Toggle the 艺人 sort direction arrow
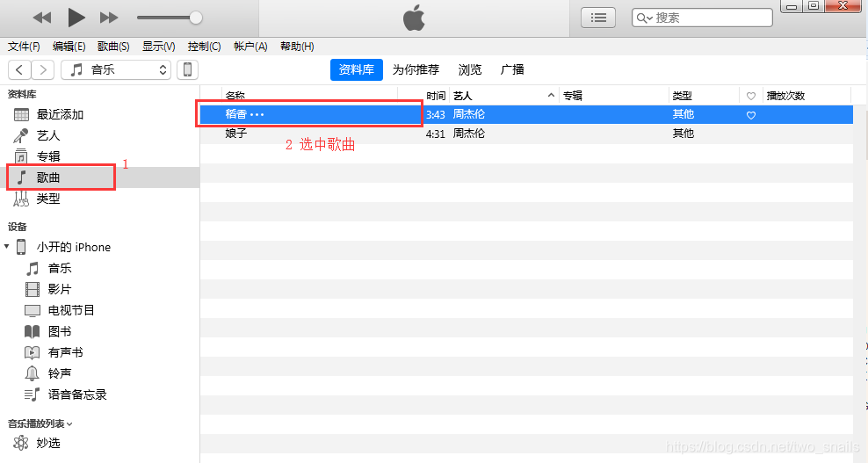Image resolution: width=868 pixels, height=463 pixels. point(552,95)
